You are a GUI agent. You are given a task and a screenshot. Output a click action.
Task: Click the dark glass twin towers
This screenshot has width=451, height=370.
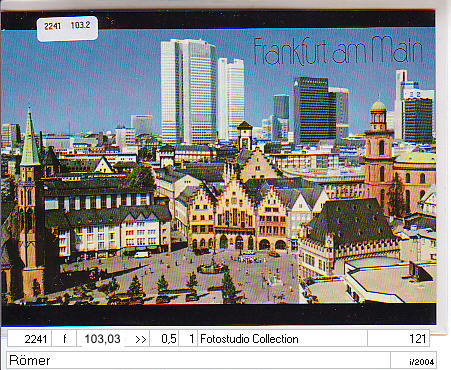pos(319,110)
